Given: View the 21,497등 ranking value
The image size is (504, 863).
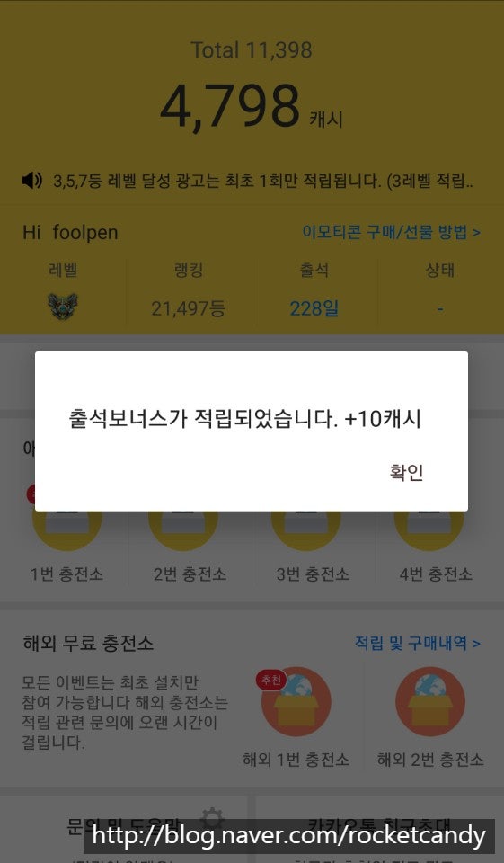Looking at the screenshot, I should coord(188,308).
